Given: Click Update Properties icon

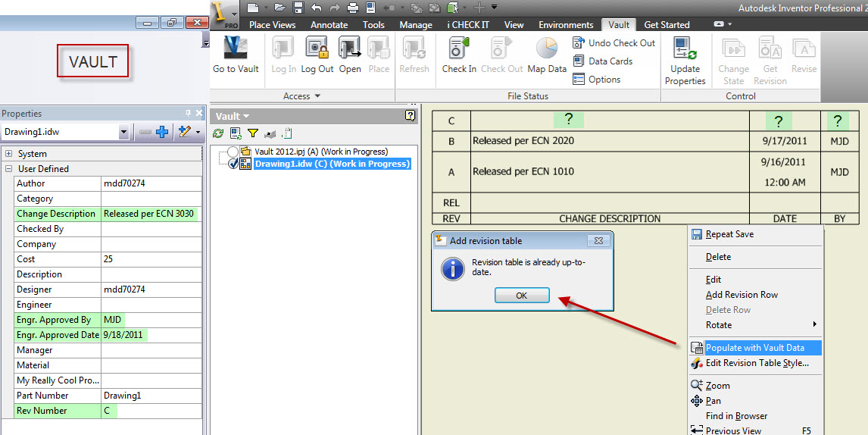Looking at the screenshot, I should click(685, 61).
